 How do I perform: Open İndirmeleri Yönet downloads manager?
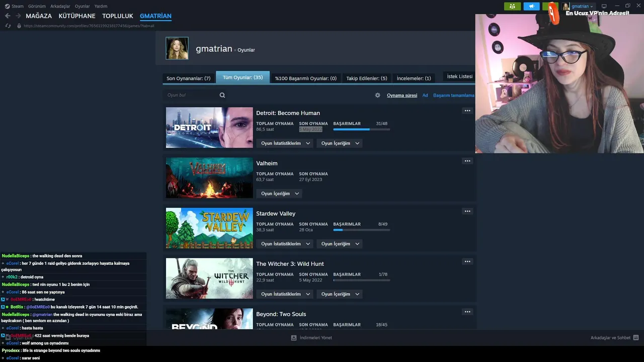click(x=316, y=338)
